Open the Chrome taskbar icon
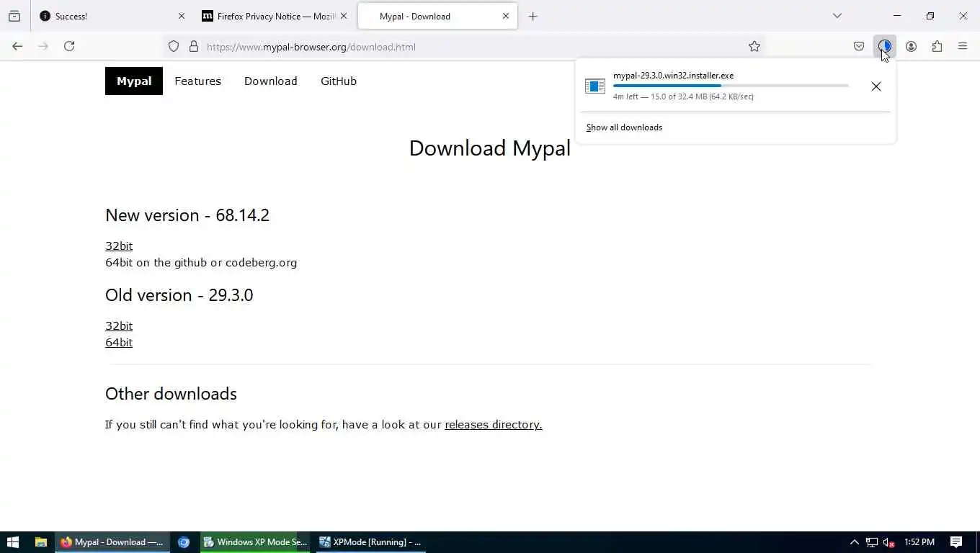 coord(184,542)
